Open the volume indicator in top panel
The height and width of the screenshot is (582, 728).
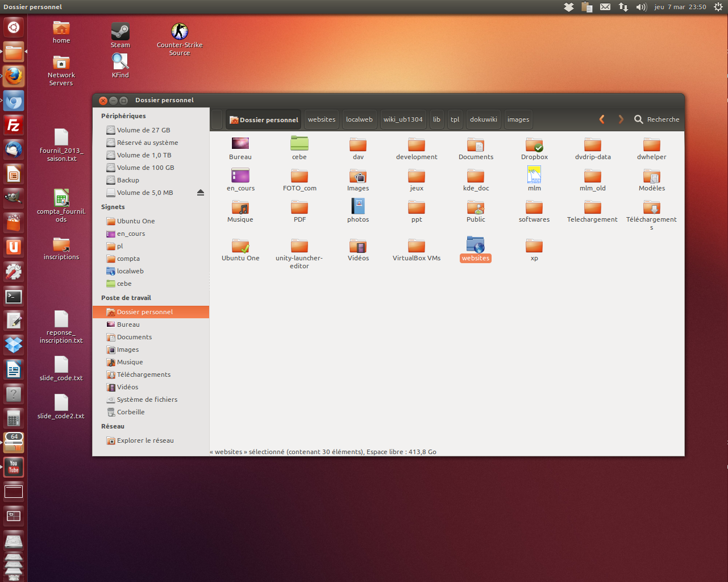(641, 7)
